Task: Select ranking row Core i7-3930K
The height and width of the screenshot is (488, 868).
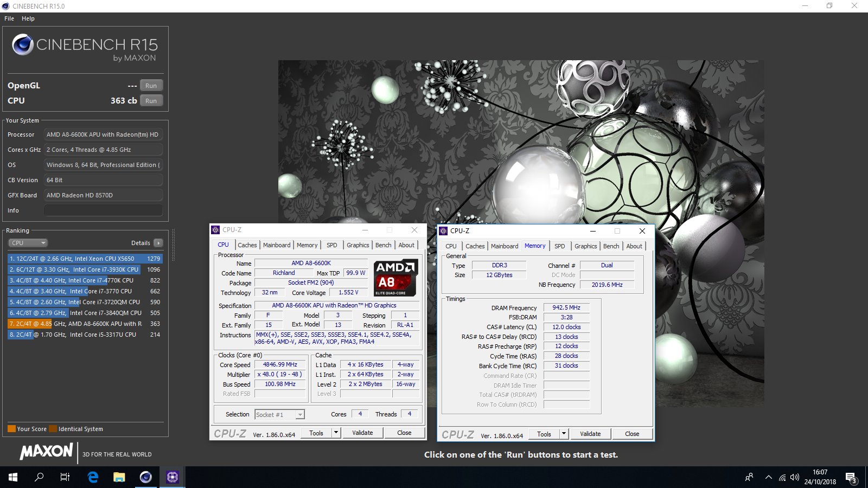Action: coord(85,269)
